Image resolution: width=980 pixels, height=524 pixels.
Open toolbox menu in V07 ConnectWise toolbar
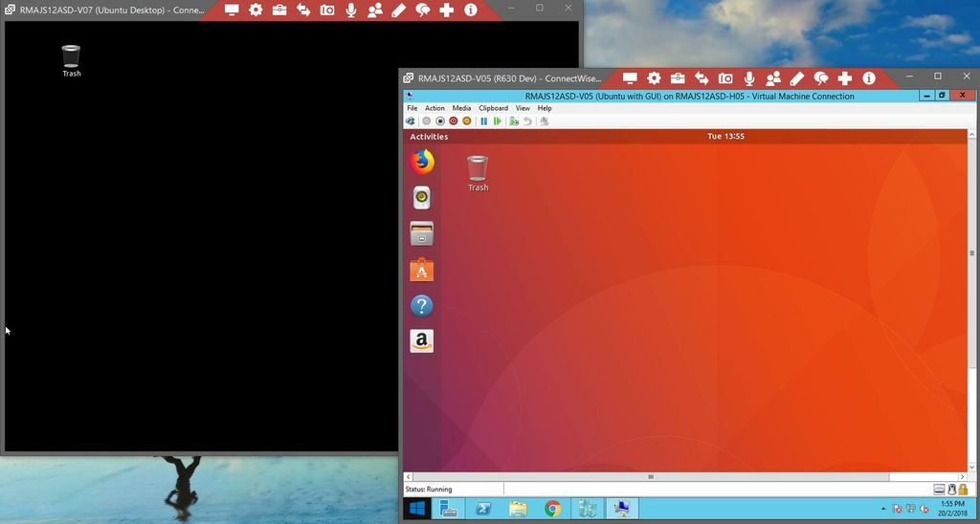tap(279, 10)
